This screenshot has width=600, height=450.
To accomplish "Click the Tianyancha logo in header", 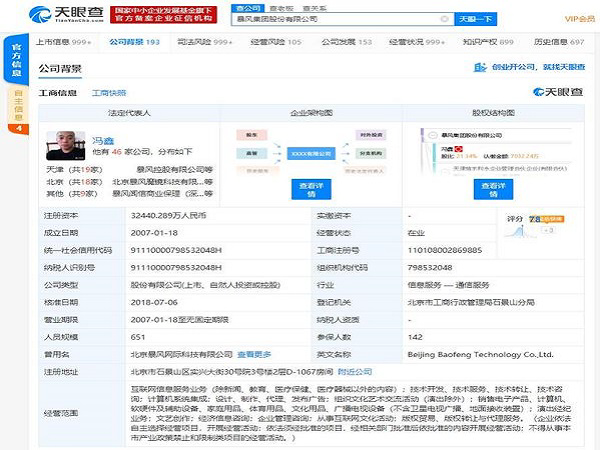I will tap(66, 15).
